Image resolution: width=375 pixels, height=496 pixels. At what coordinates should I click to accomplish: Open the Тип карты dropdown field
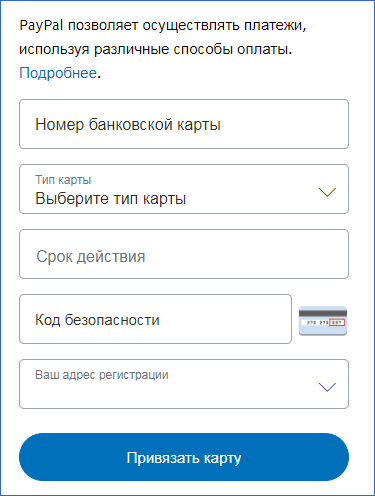tap(184, 189)
